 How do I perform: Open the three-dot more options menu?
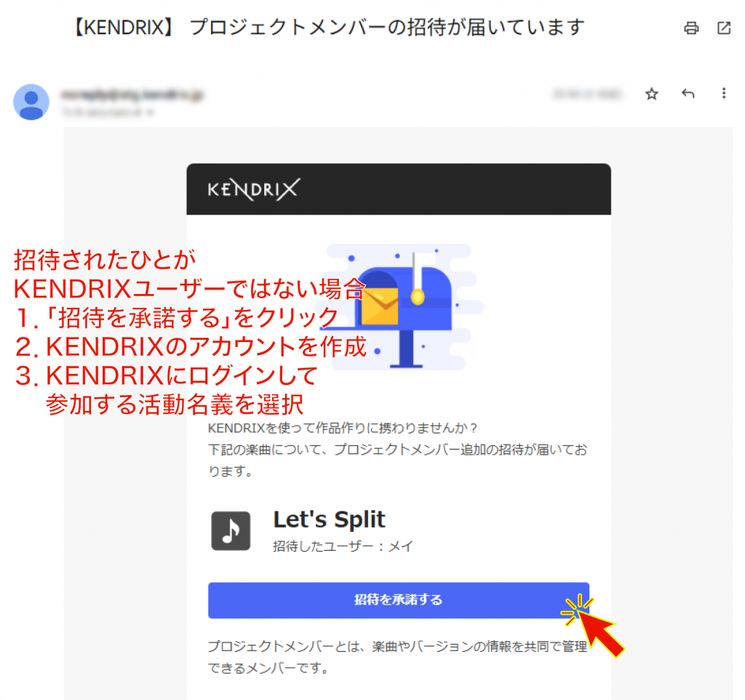click(x=723, y=94)
